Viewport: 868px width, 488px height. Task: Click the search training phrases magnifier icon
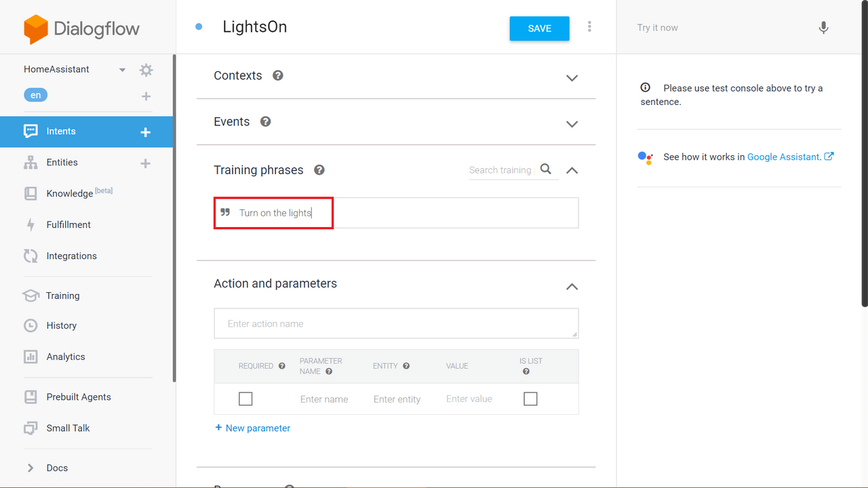tap(546, 169)
